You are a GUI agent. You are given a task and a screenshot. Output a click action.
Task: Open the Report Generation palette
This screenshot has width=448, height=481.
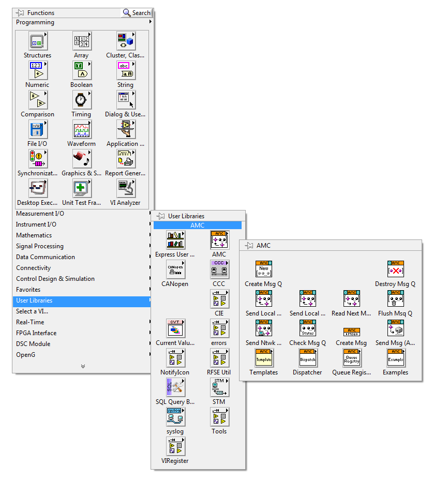[126, 159]
